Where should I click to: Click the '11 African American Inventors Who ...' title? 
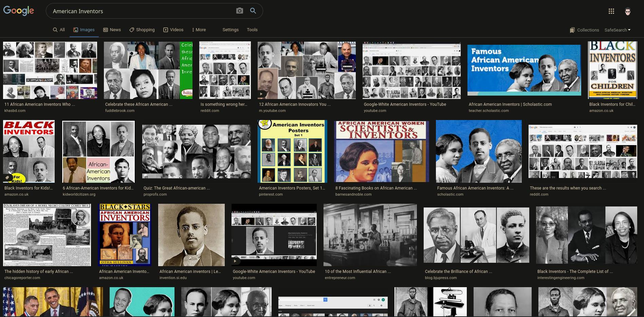(40, 104)
